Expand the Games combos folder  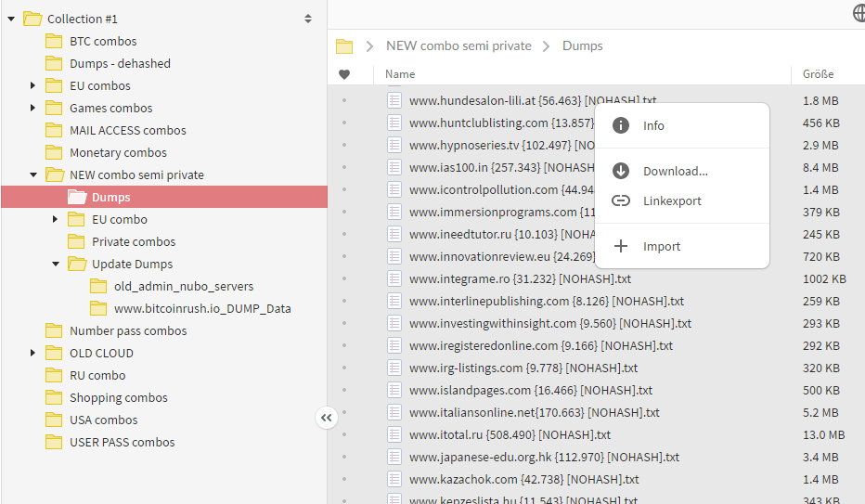click(32, 108)
